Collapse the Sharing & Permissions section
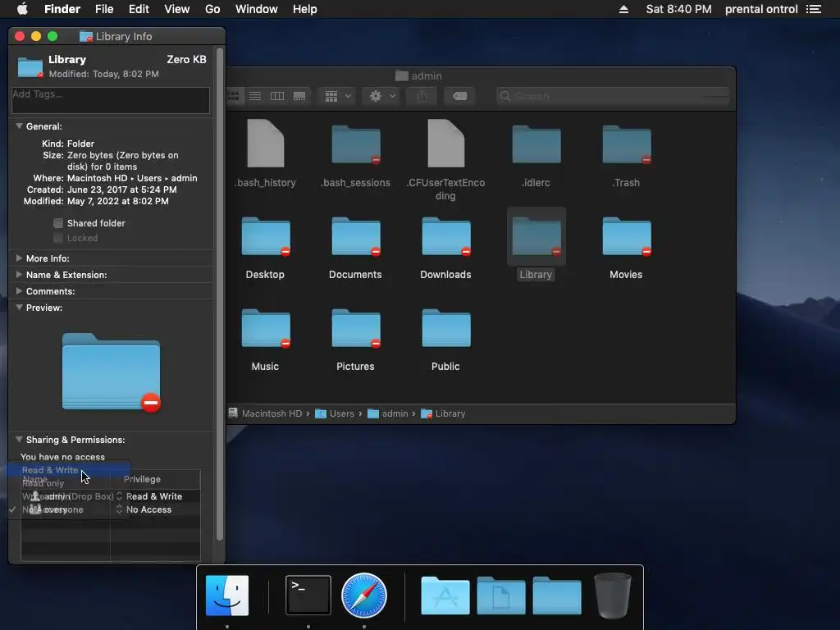This screenshot has height=630, width=840. 20,440
